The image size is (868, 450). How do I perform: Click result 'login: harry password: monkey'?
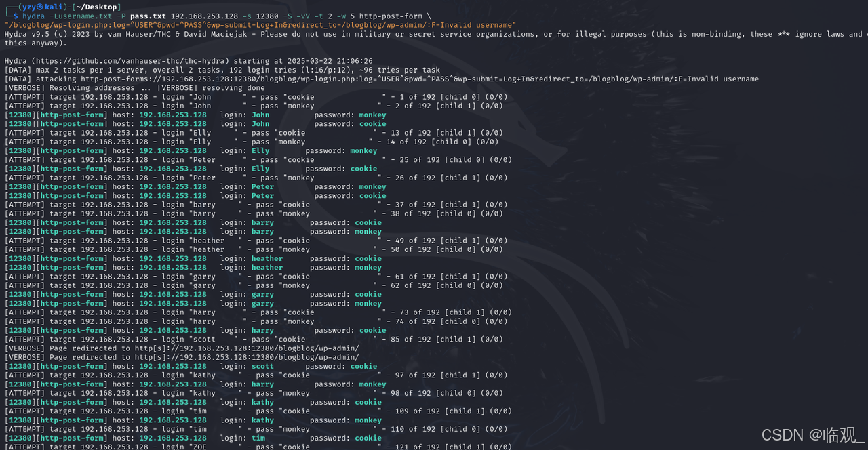(x=195, y=384)
